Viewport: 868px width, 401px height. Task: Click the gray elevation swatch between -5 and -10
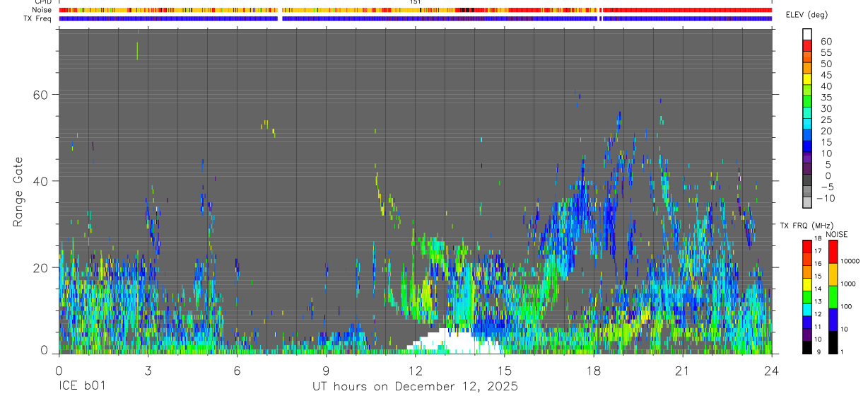[807, 192]
